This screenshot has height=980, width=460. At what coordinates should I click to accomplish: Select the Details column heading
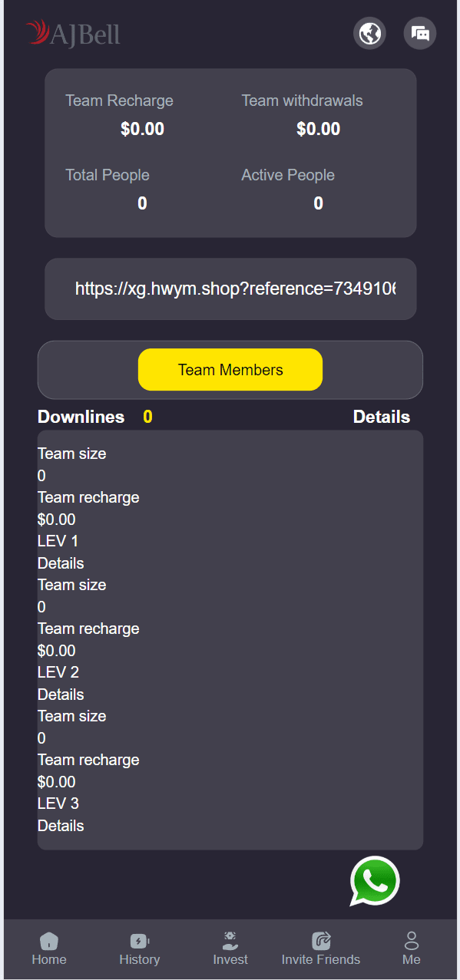tap(382, 417)
